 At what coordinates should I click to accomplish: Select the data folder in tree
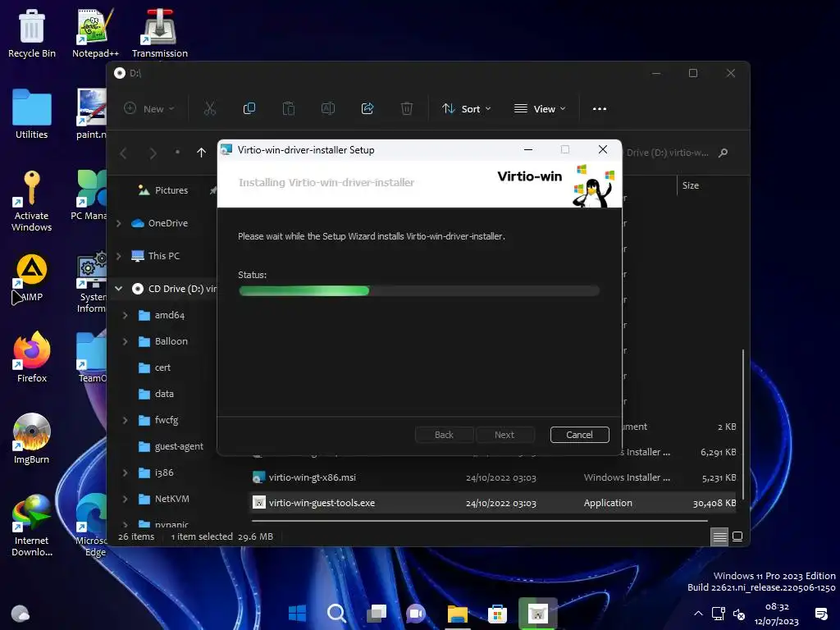tap(164, 394)
